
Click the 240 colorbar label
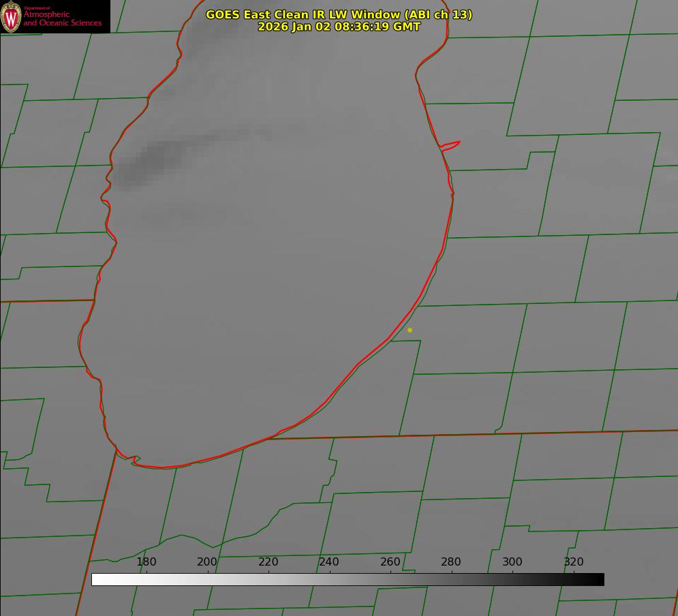(x=329, y=561)
